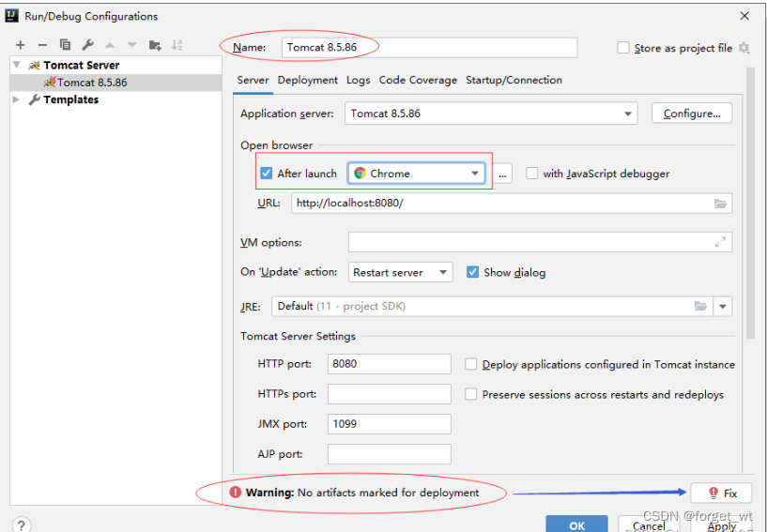The width and height of the screenshot is (767, 532).
Task: Sort configurations alphabetically
Action: (176, 45)
